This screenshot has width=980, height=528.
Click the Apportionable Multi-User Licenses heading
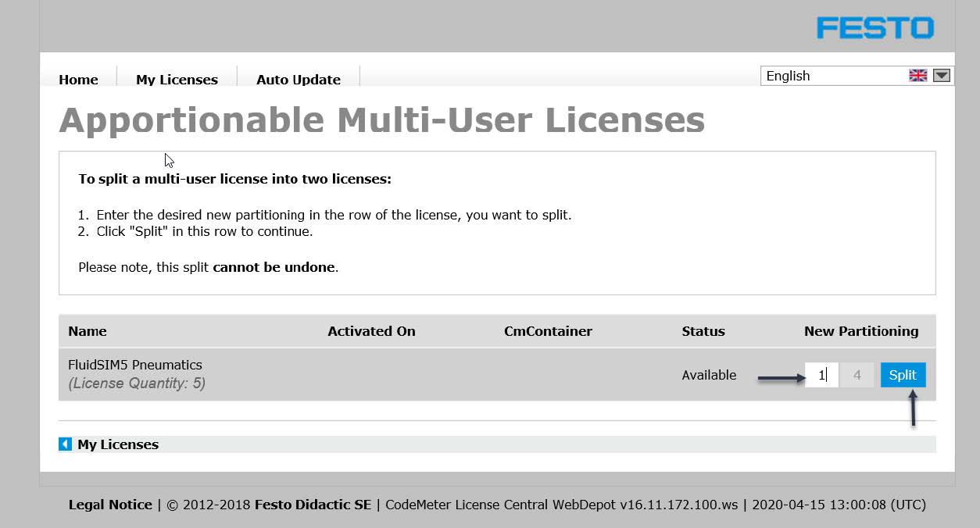(x=382, y=120)
